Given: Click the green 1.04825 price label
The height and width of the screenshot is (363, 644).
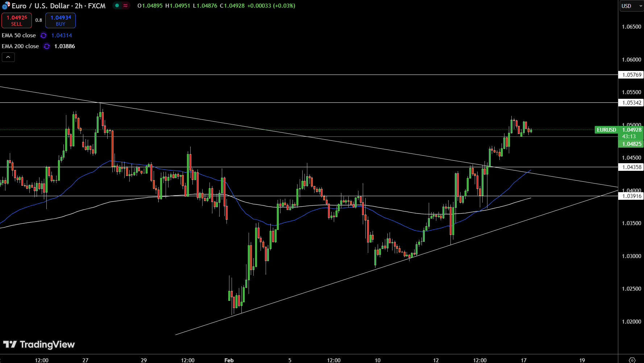Looking at the screenshot, I should [x=631, y=144].
